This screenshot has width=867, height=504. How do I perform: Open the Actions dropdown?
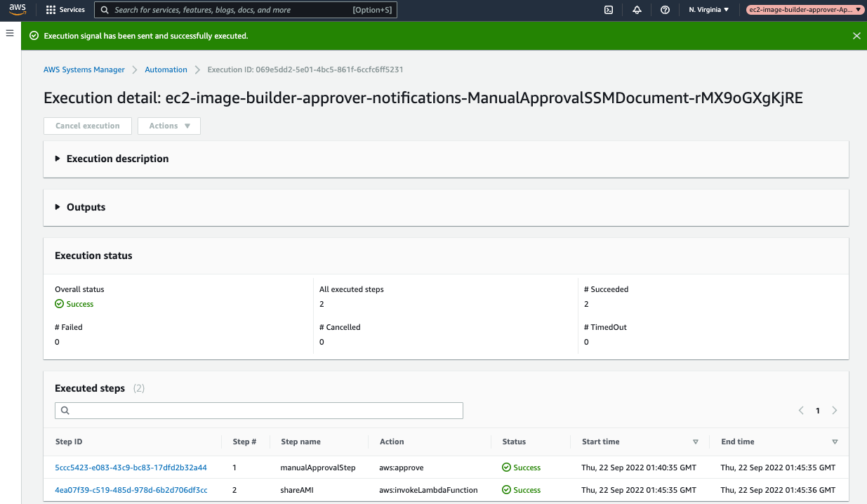pos(169,126)
